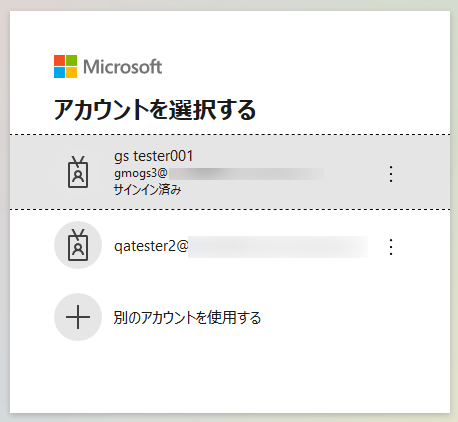Click the blue square of the Microsoft logo

pyautogui.click(x=59, y=73)
